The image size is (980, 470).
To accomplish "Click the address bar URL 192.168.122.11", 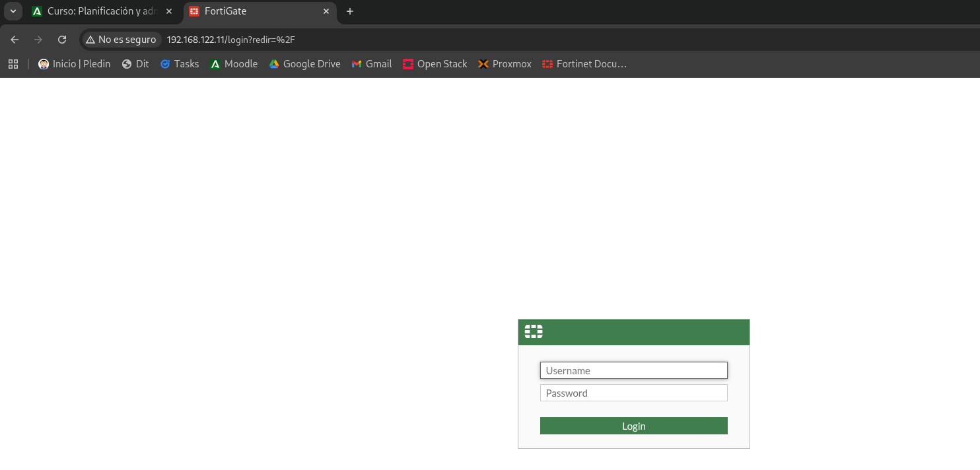I will tap(230, 40).
